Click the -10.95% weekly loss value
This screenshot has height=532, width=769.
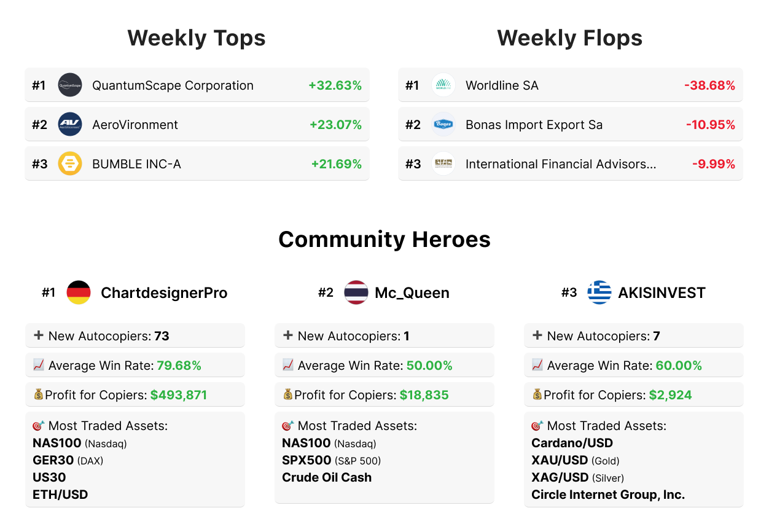(x=711, y=125)
